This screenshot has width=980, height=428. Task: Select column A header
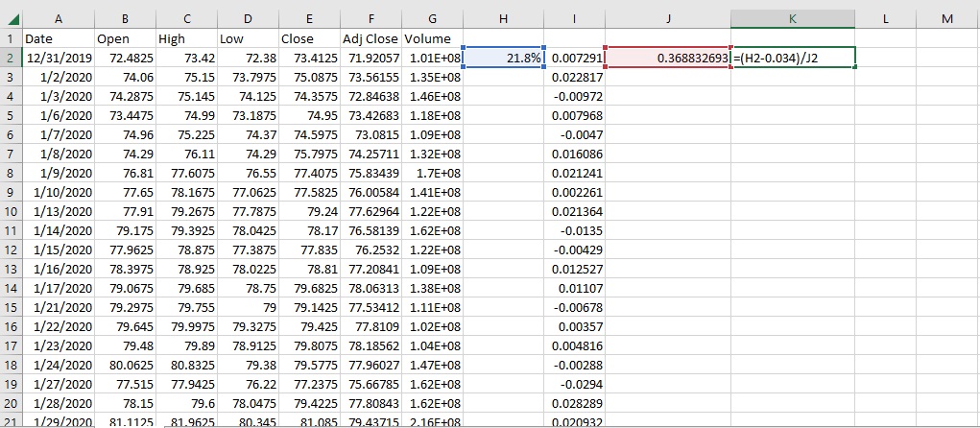(59, 18)
